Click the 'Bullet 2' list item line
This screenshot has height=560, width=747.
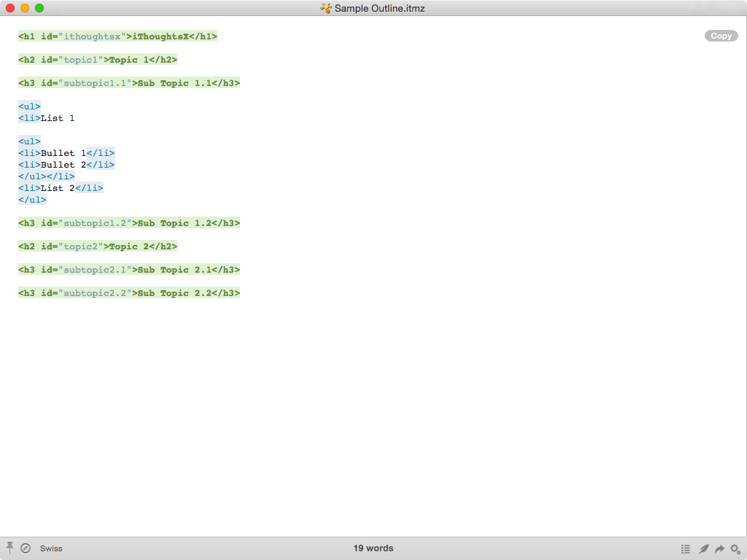click(66, 165)
